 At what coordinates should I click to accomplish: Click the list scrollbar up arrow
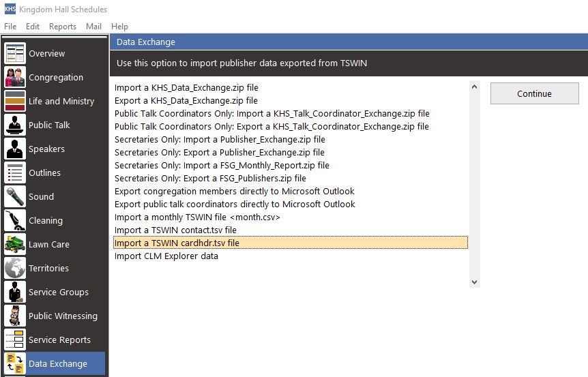click(474, 87)
